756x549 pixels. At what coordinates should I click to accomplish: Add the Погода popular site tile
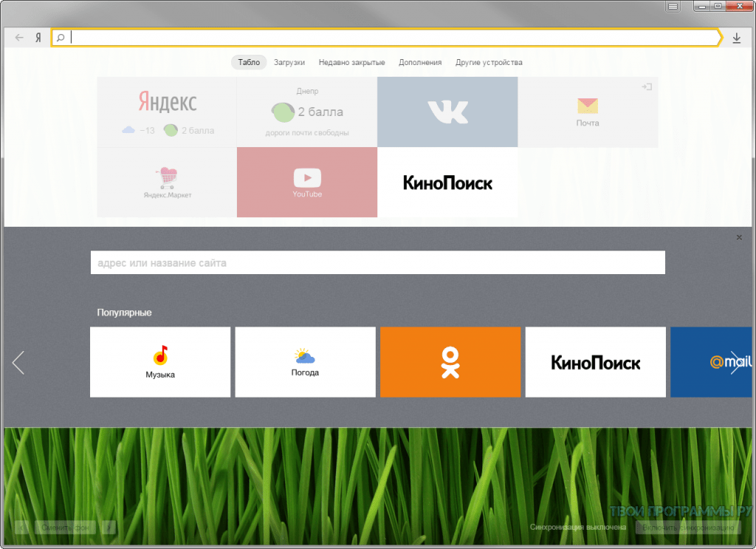(305, 362)
